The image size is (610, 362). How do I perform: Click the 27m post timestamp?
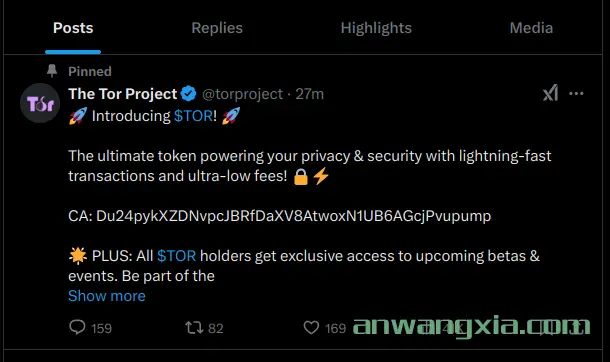309,94
